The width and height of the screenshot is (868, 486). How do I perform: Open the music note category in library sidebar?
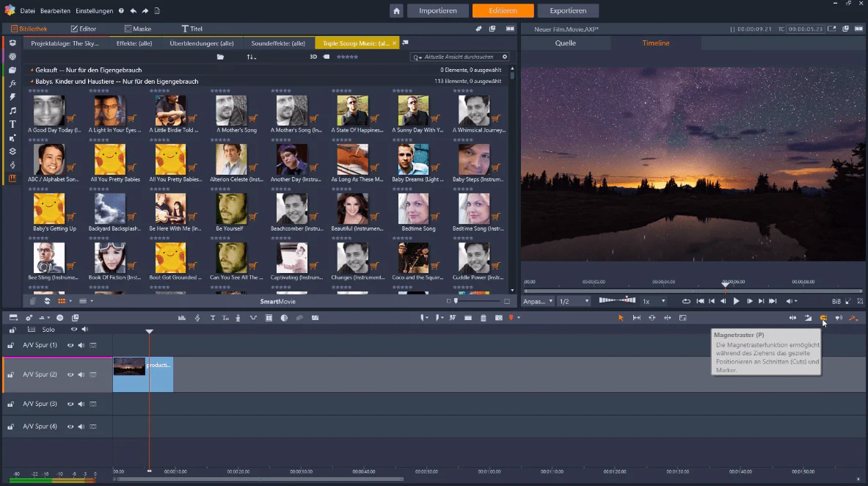(x=12, y=111)
